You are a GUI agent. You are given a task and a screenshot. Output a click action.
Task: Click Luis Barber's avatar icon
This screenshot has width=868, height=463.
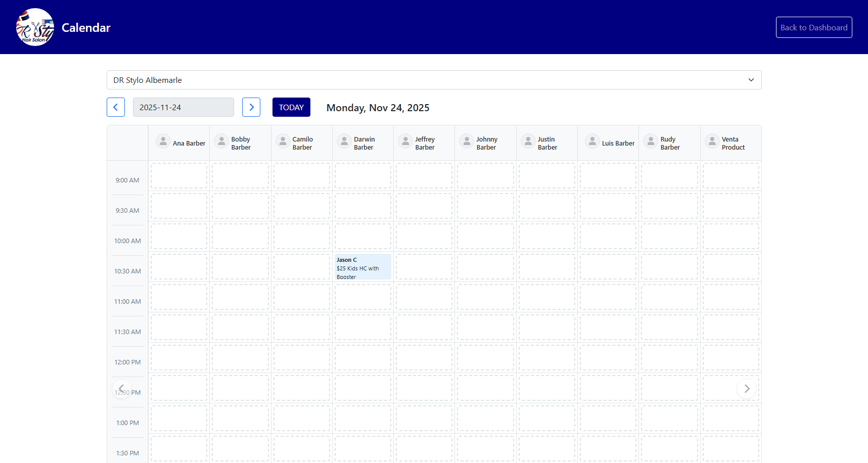pos(592,141)
